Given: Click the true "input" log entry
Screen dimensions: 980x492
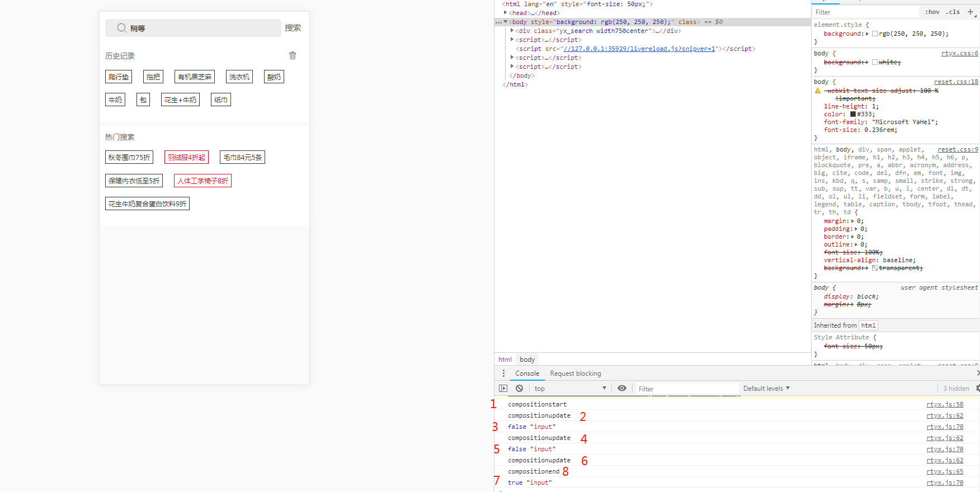Looking at the screenshot, I should click(737, 482).
